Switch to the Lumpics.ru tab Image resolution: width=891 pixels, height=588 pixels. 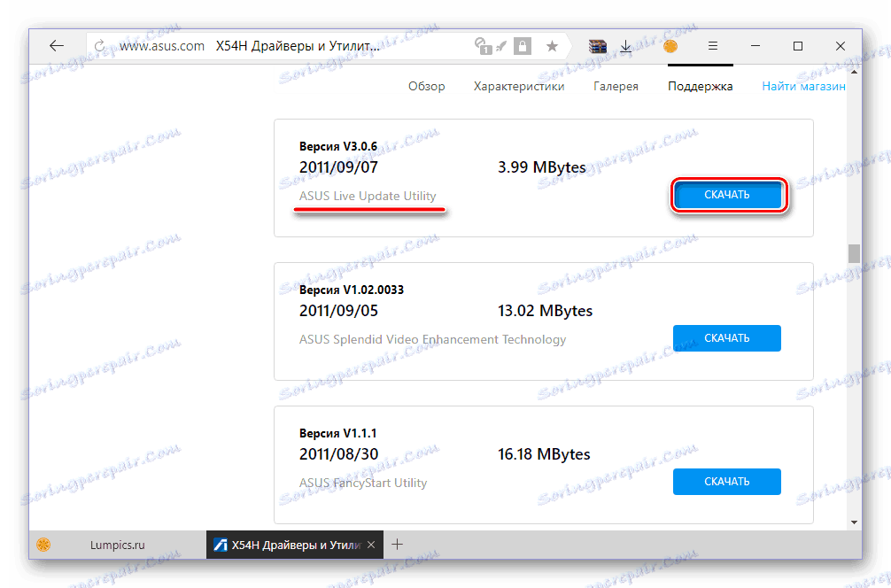pos(118,545)
